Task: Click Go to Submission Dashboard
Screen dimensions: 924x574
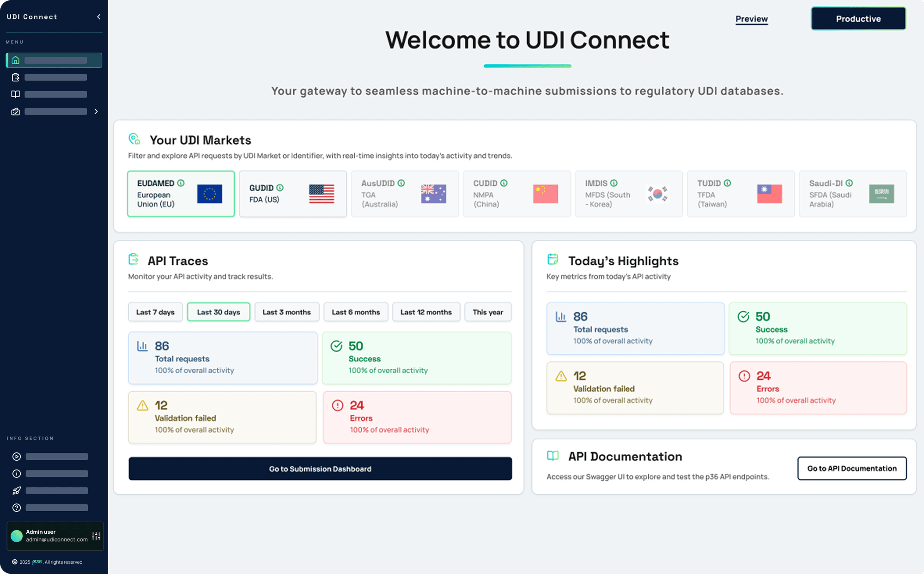Action: point(320,469)
